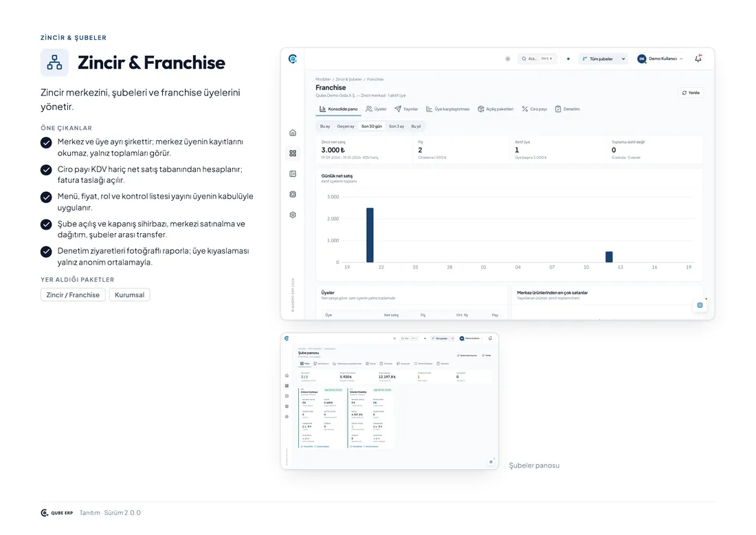Click the Ankara Çankaya branch card title
Screen dimensions: 756x535
coord(309,392)
